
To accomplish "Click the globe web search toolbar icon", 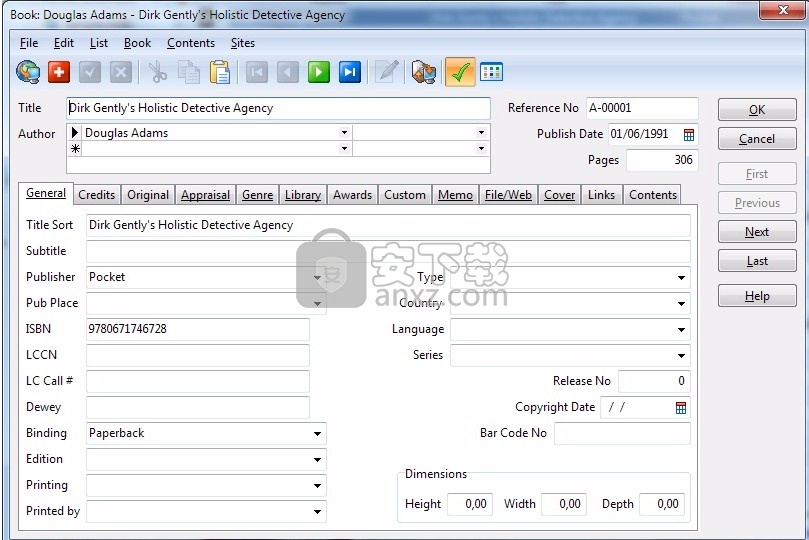I will 28,72.
